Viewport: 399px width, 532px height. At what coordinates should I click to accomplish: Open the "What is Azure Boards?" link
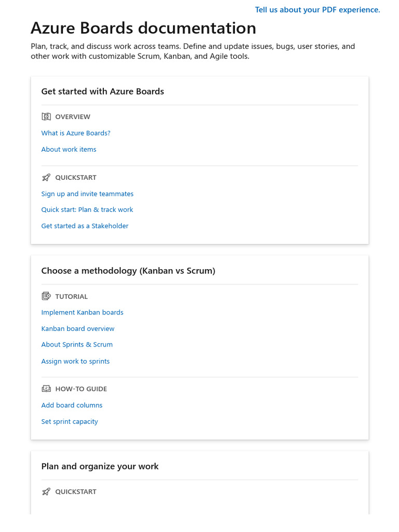click(76, 133)
